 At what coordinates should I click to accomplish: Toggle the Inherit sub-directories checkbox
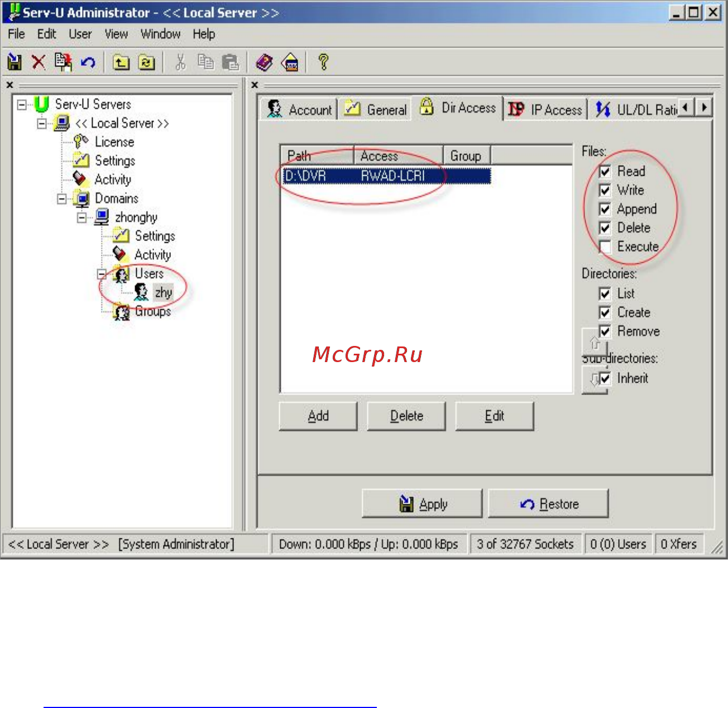pyautogui.click(x=605, y=378)
